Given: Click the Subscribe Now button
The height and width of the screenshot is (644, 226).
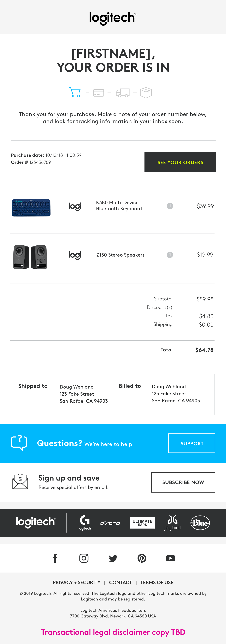Looking at the screenshot, I should coord(183,482).
